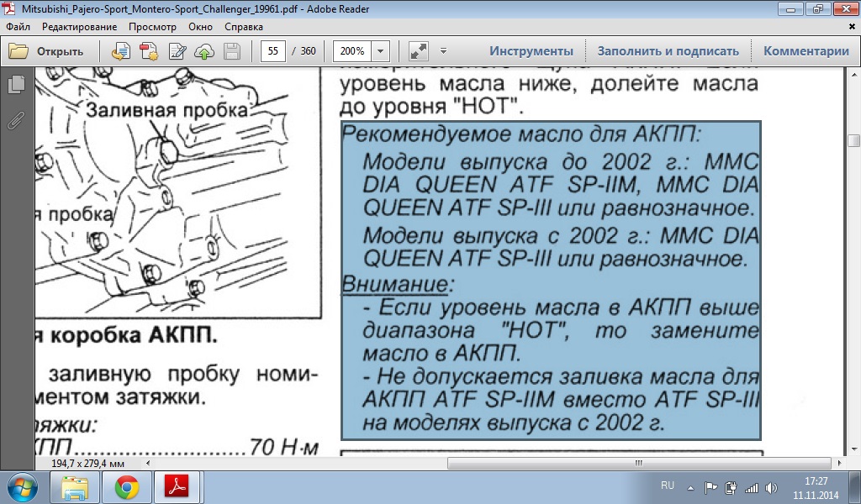
Task: Open the page thumbnails panel
Action: point(15,84)
